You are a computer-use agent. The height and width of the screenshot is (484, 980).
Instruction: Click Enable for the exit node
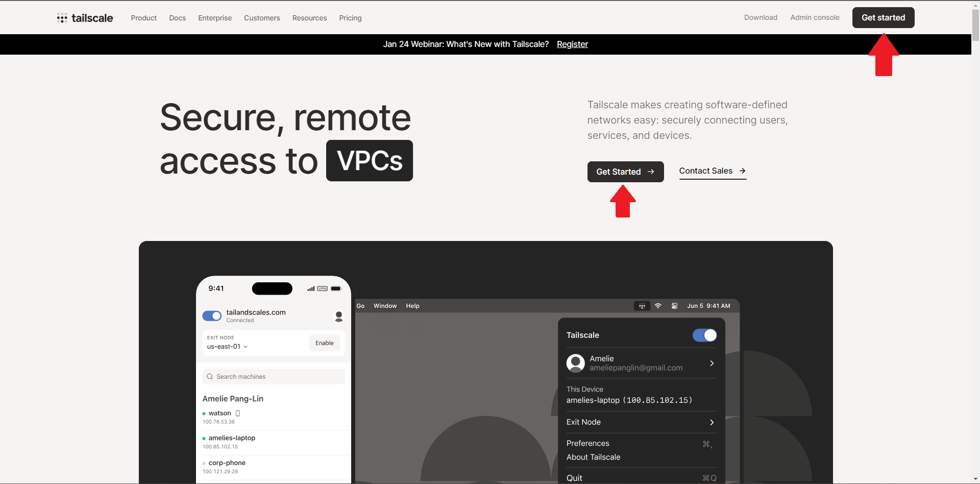pyautogui.click(x=324, y=343)
